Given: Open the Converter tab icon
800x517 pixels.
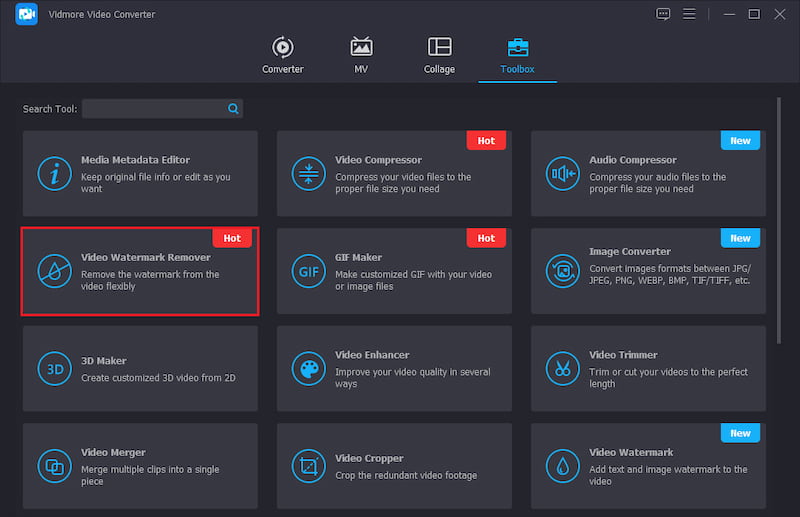Looking at the screenshot, I should pyautogui.click(x=283, y=47).
